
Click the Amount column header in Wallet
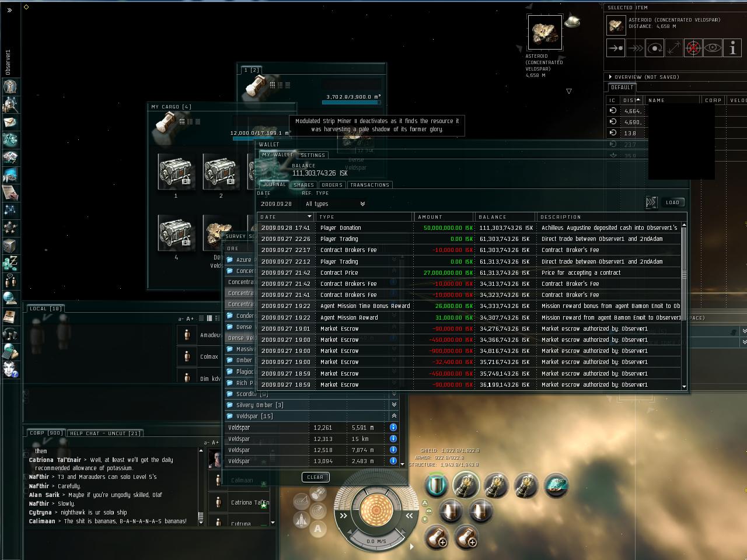[x=444, y=217]
